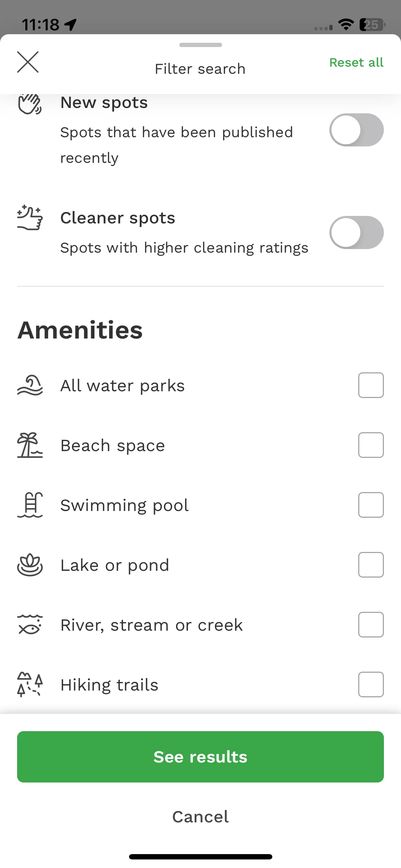Turn on the Cleaner spots switch
The height and width of the screenshot is (868, 401).
[356, 233]
